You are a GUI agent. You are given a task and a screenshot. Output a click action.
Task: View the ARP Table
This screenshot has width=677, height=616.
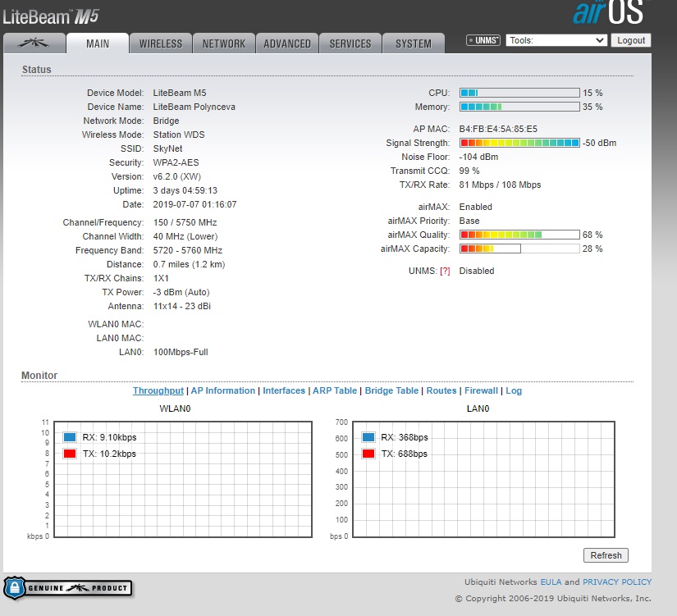click(335, 390)
